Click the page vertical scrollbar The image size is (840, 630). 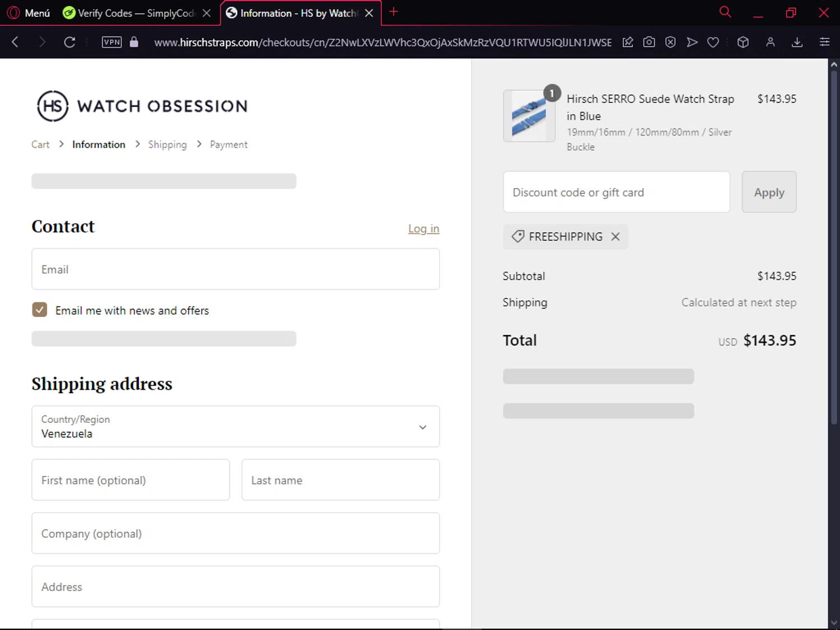pos(834,246)
